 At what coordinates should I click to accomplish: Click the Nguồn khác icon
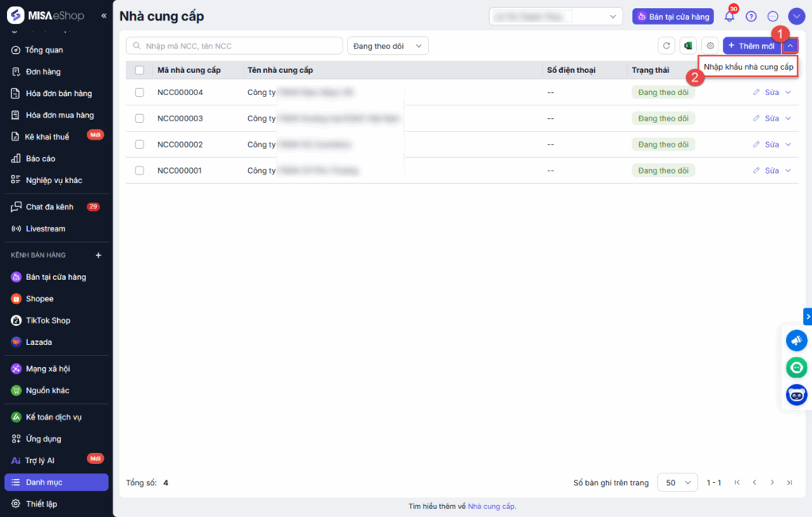pos(16,391)
